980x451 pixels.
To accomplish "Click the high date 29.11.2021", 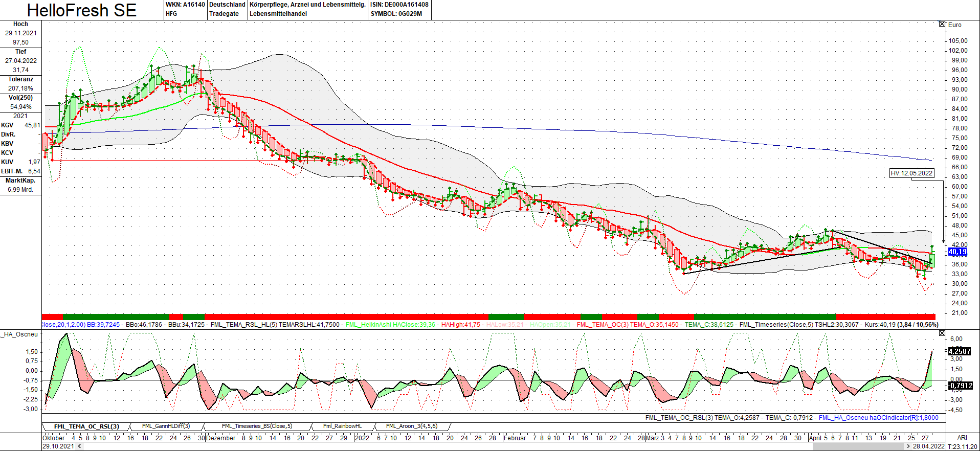I will (21, 33).
